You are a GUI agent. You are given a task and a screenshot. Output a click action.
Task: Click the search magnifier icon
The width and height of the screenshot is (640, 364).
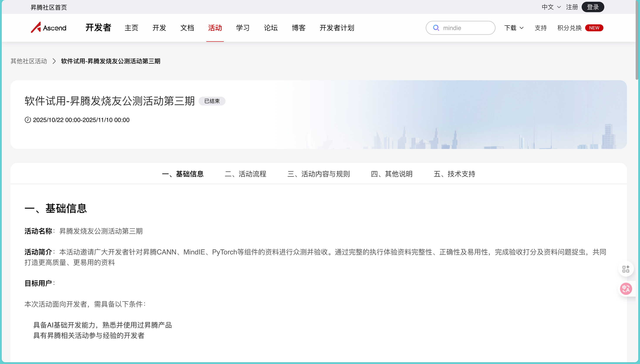click(x=436, y=28)
